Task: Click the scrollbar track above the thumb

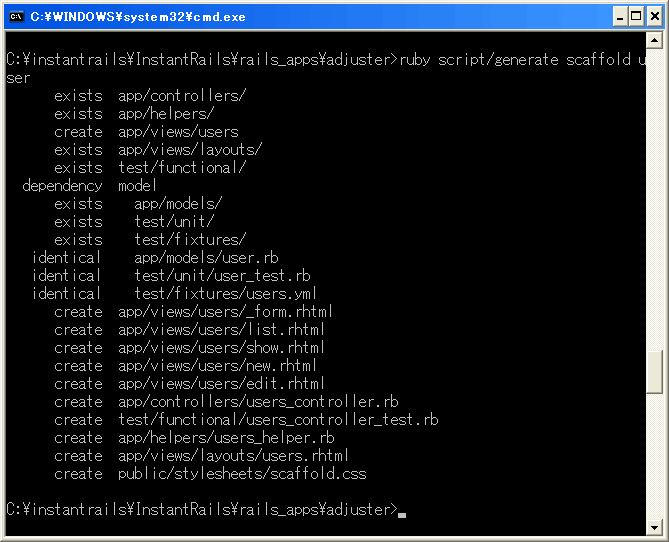Action: pyautogui.click(x=654, y=199)
